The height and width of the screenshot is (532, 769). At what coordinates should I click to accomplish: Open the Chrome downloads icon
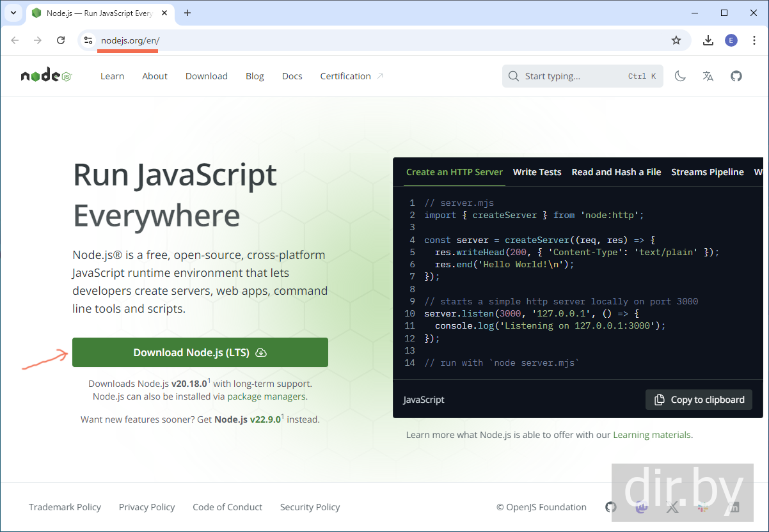708,40
